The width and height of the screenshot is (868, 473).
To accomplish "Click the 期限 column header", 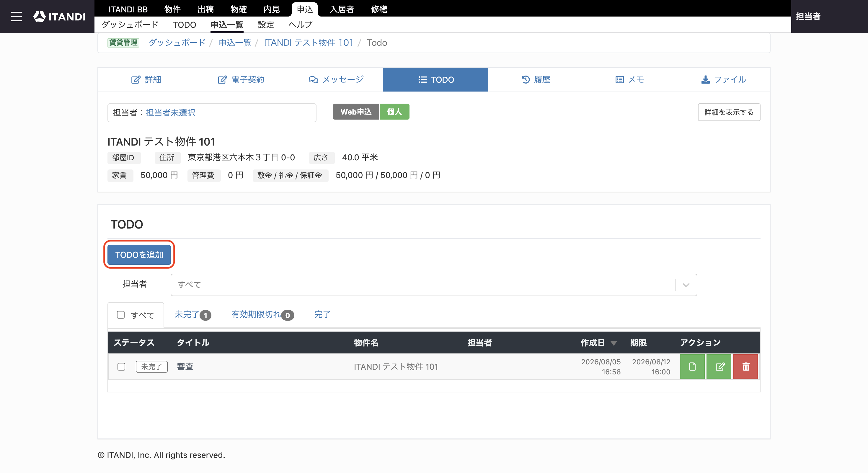I will point(638,343).
